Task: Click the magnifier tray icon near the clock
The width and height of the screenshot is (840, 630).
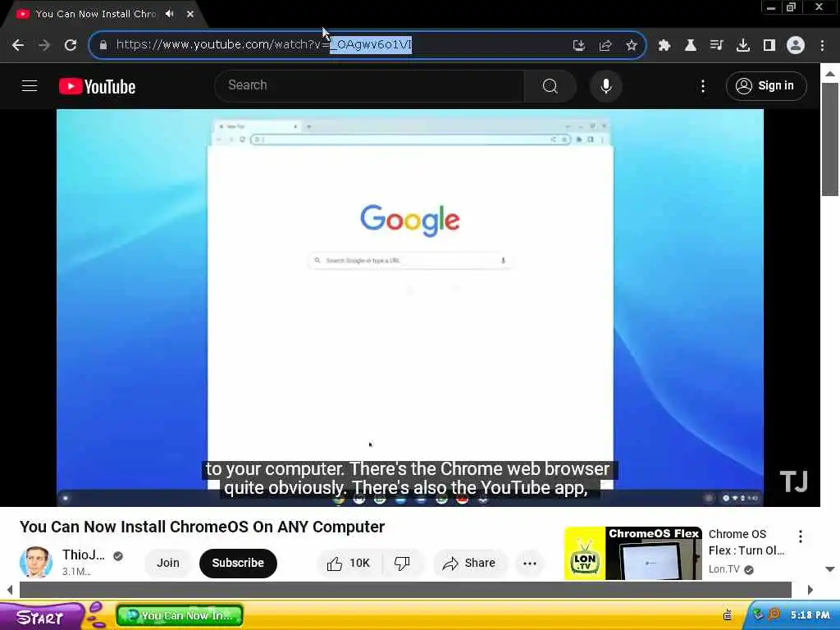Action: (774, 614)
